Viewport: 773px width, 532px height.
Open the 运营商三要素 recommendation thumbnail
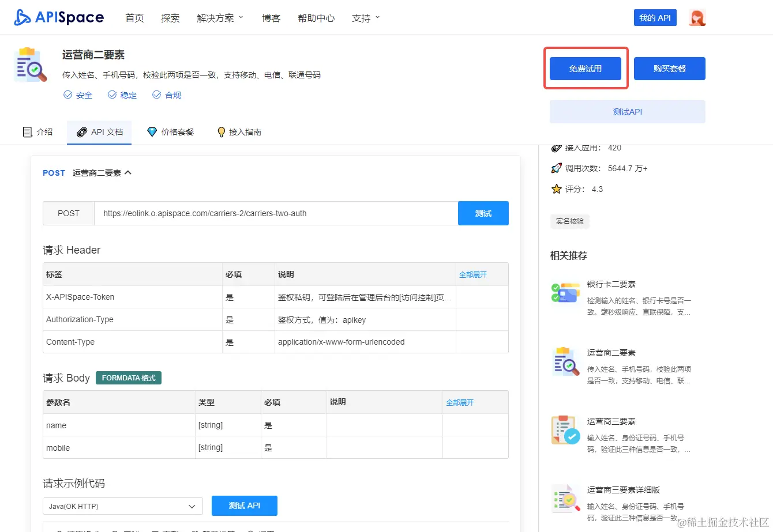coord(565,430)
